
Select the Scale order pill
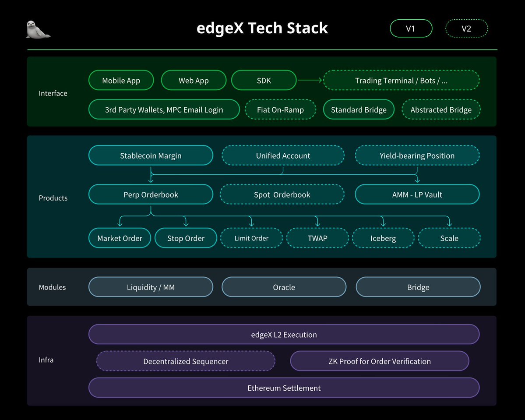coord(449,238)
